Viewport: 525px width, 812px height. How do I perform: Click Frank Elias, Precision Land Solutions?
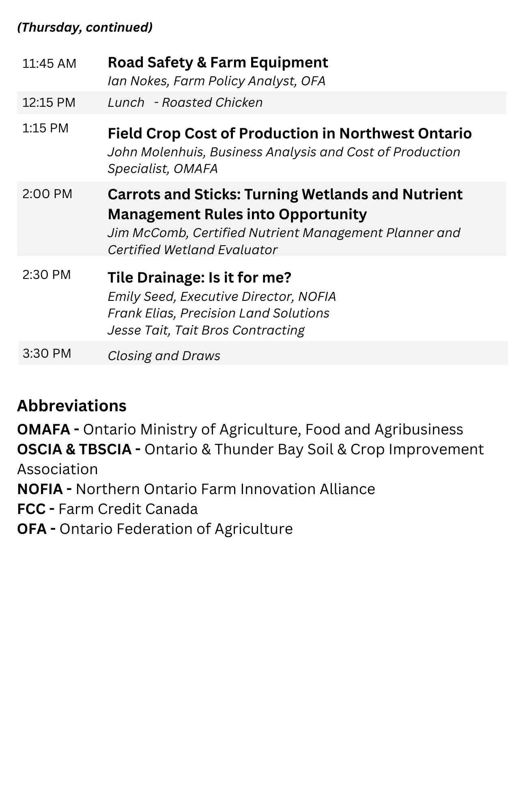pos(218,313)
